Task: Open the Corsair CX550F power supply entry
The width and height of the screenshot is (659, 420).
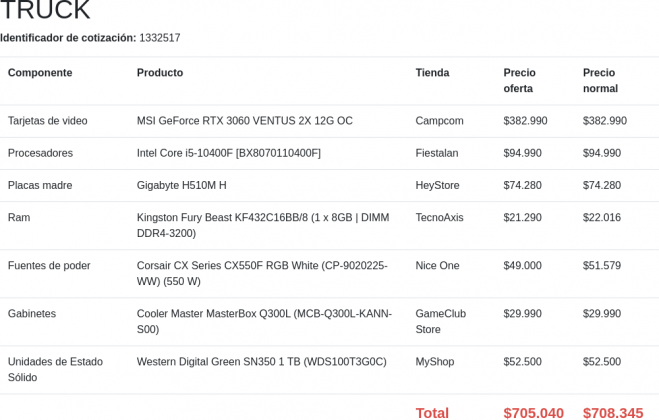Action: 261,273
